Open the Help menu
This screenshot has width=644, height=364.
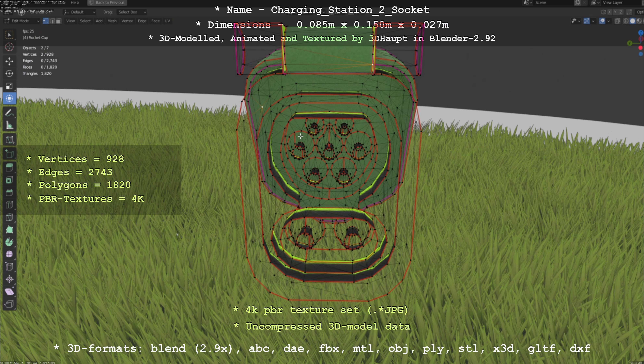point(75,2)
